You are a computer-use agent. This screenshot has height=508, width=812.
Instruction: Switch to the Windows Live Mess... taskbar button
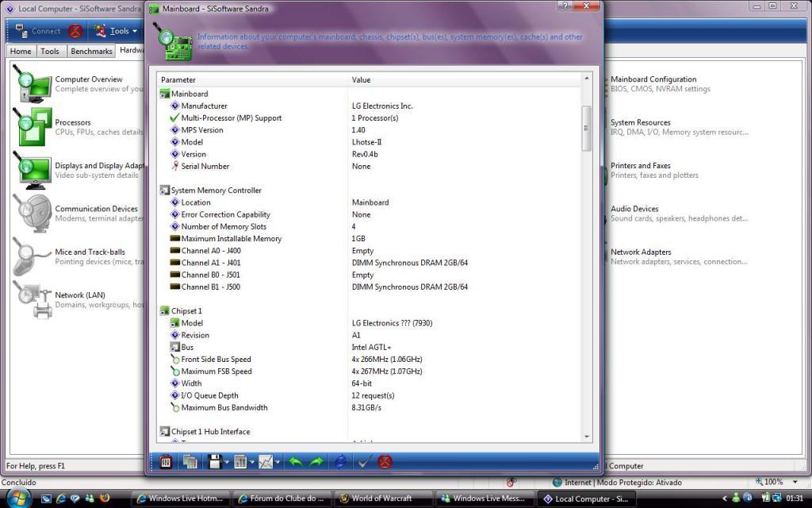[x=485, y=498]
